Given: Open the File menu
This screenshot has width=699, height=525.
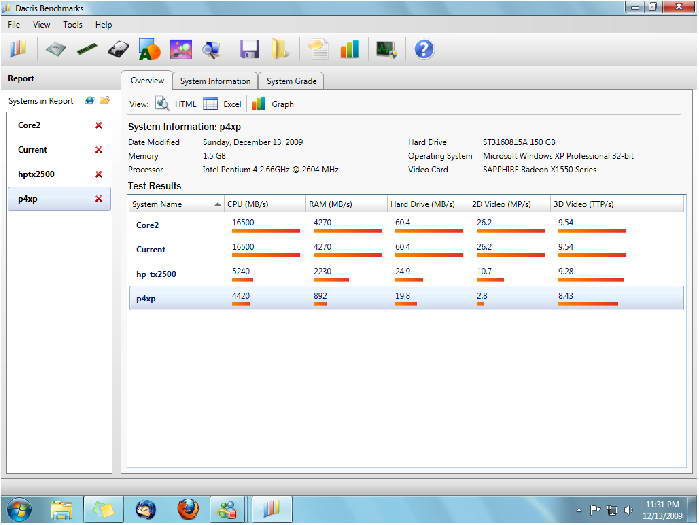Looking at the screenshot, I should (x=14, y=25).
